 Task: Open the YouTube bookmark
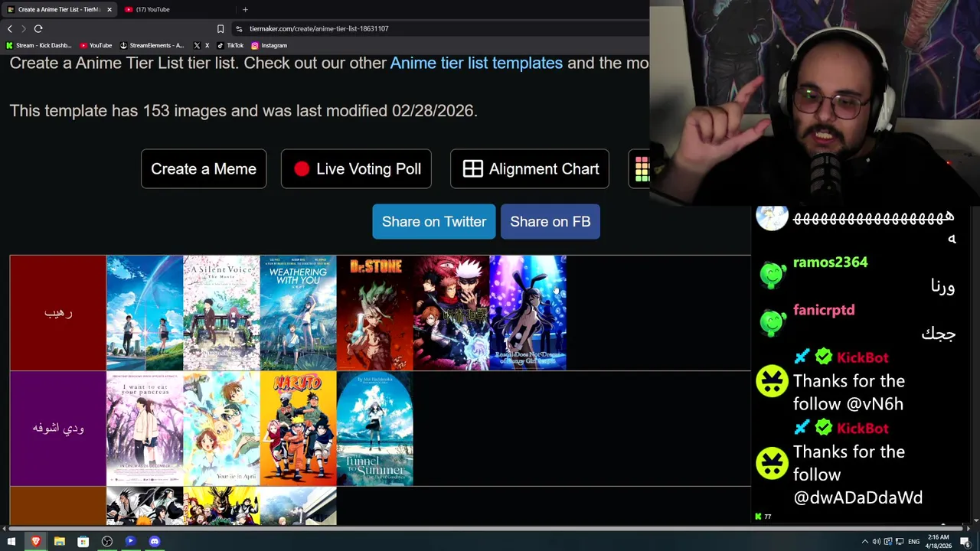[x=96, y=45]
